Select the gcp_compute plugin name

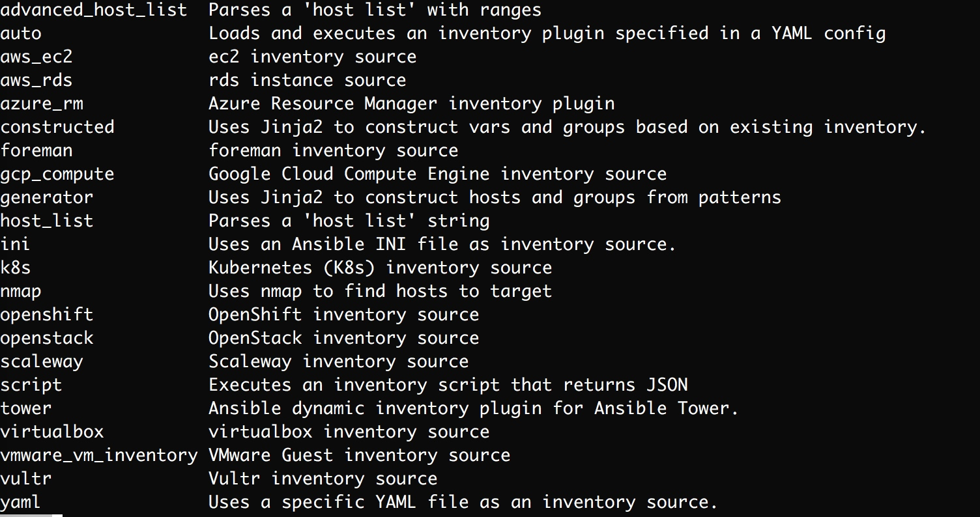57,174
